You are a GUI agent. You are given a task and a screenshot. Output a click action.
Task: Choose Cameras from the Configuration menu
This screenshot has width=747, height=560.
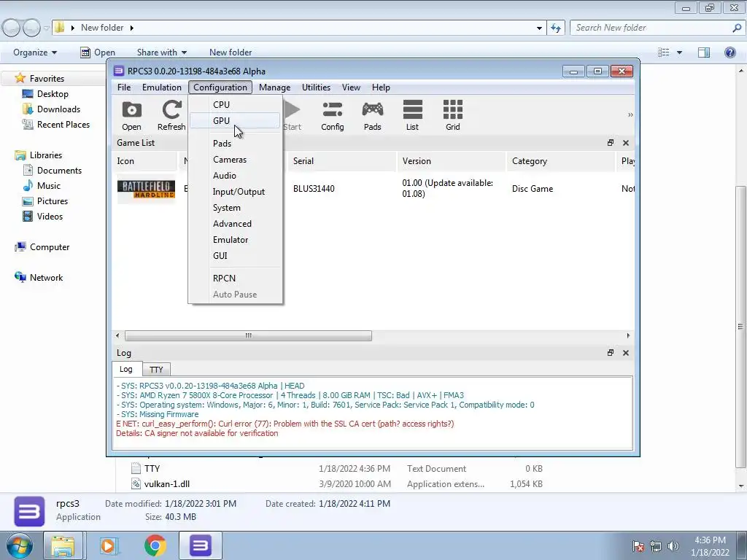point(236,160)
